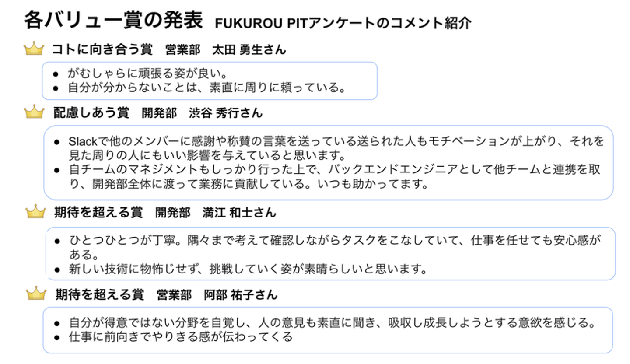Click the crown icon next to 配慮しあう賞
The width and height of the screenshot is (630, 364).
pos(35,112)
